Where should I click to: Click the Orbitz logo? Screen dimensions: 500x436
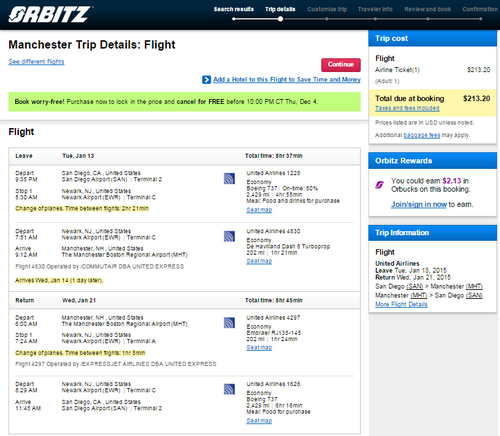(x=50, y=14)
